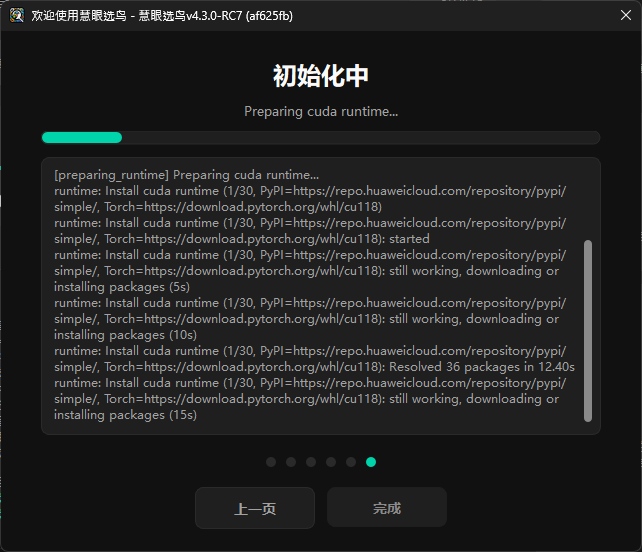Image resolution: width=642 pixels, height=552 pixels.
Task: Select the third page indicator dot
Action: [311, 462]
